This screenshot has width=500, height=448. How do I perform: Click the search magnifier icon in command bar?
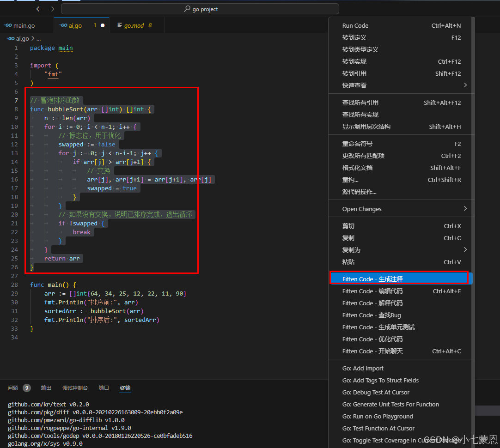(x=187, y=9)
